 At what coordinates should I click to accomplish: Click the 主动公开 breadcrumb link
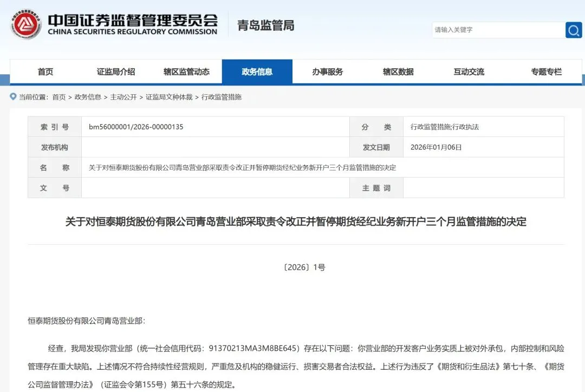pyautogui.click(x=123, y=97)
